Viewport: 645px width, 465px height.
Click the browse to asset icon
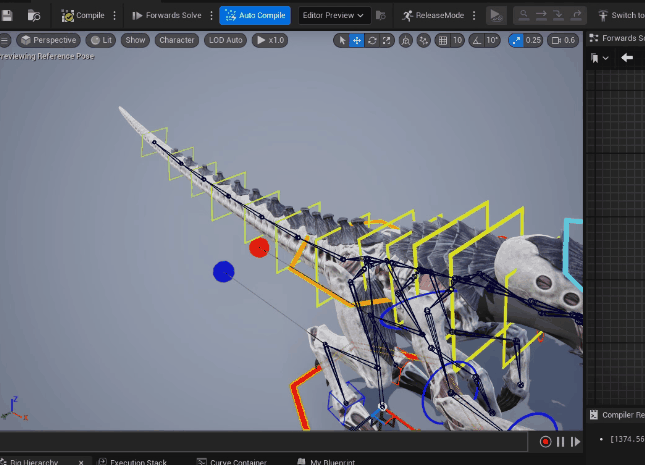(x=34, y=15)
